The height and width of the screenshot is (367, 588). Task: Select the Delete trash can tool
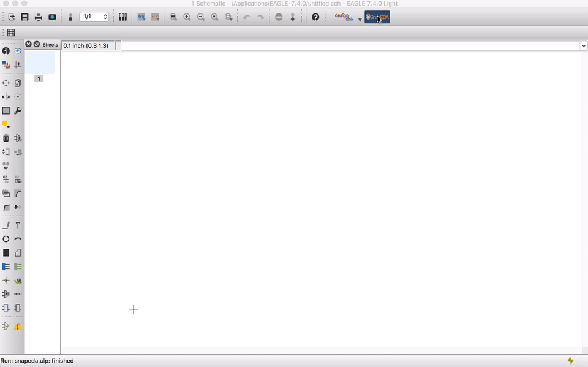[6, 138]
